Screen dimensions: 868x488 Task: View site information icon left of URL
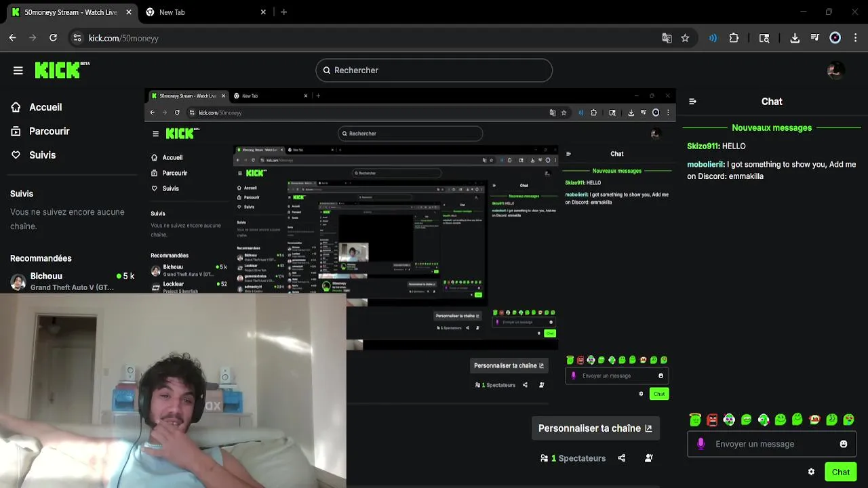pos(77,38)
